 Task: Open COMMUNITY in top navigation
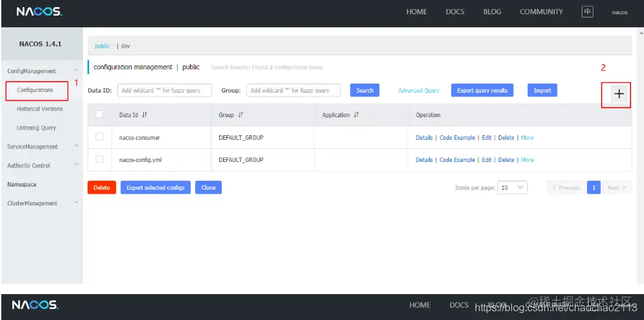(542, 12)
